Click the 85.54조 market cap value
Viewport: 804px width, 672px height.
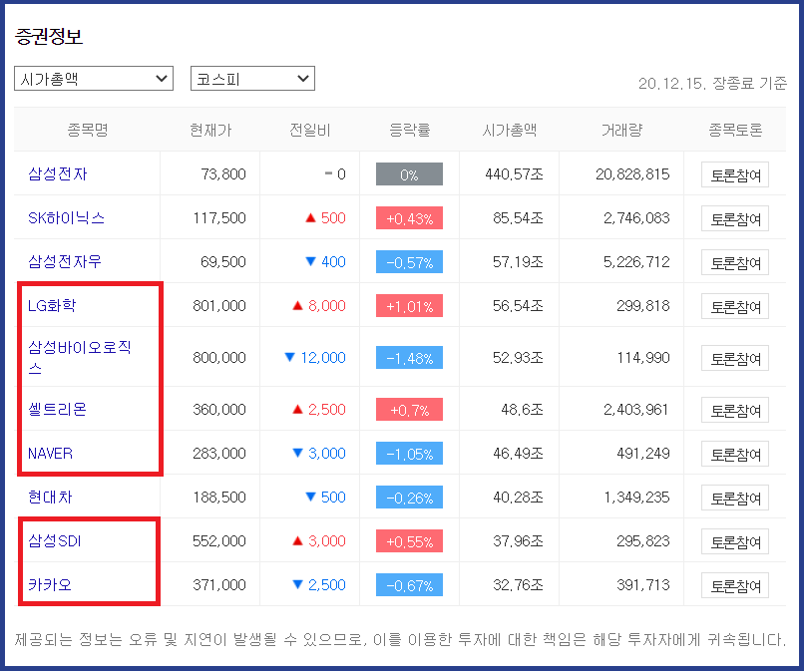click(518, 217)
